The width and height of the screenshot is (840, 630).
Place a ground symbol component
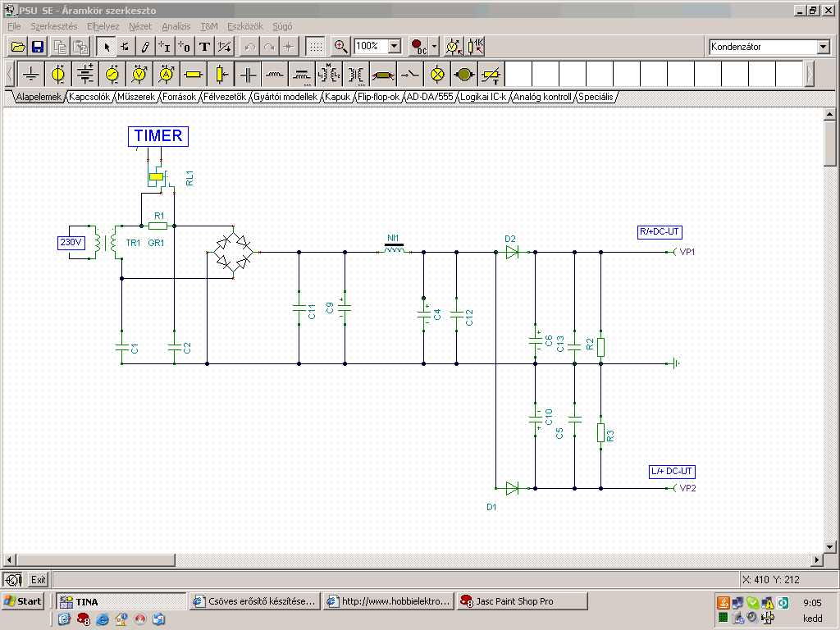[x=31, y=74]
